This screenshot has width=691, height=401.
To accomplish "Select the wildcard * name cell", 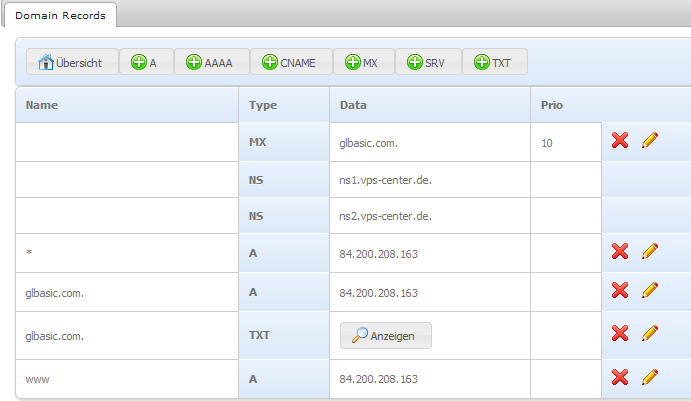I will tap(127, 253).
